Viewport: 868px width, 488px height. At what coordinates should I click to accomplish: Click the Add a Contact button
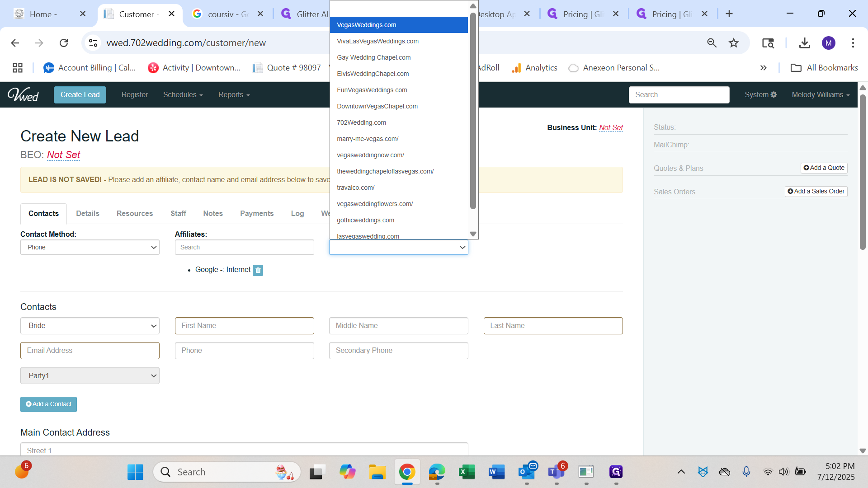coord(48,404)
